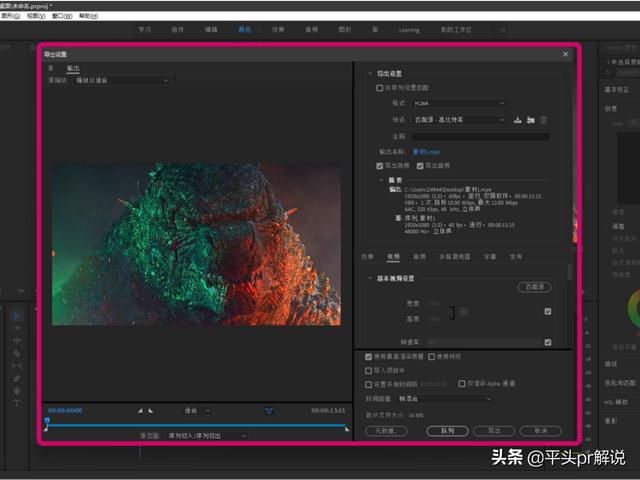640x480 pixels.
Task: Toggle Use Maximum Render Quality checkbox
Action: (369, 357)
